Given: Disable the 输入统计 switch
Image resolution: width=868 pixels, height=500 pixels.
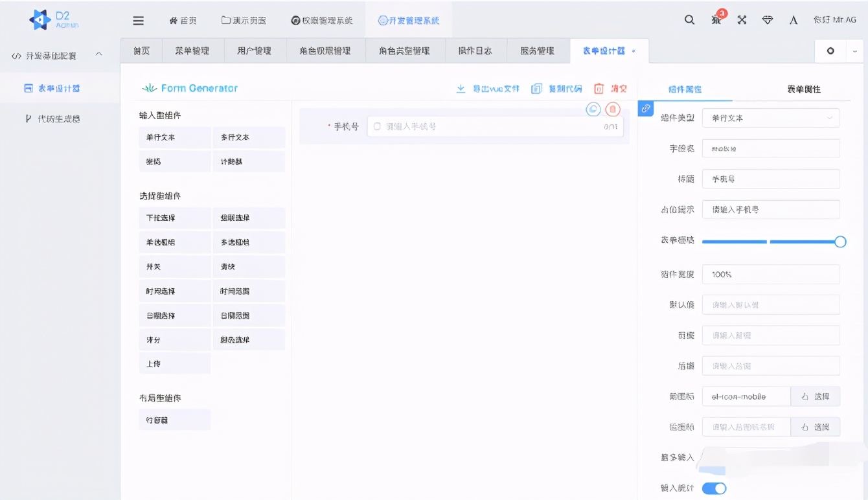Looking at the screenshot, I should (714, 488).
